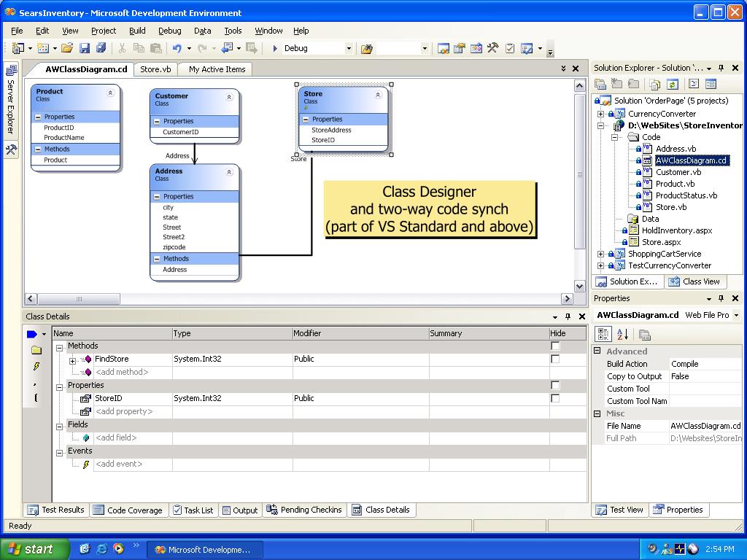Pin the Class Details panel
The height and width of the screenshot is (560, 747).
click(568, 316)
